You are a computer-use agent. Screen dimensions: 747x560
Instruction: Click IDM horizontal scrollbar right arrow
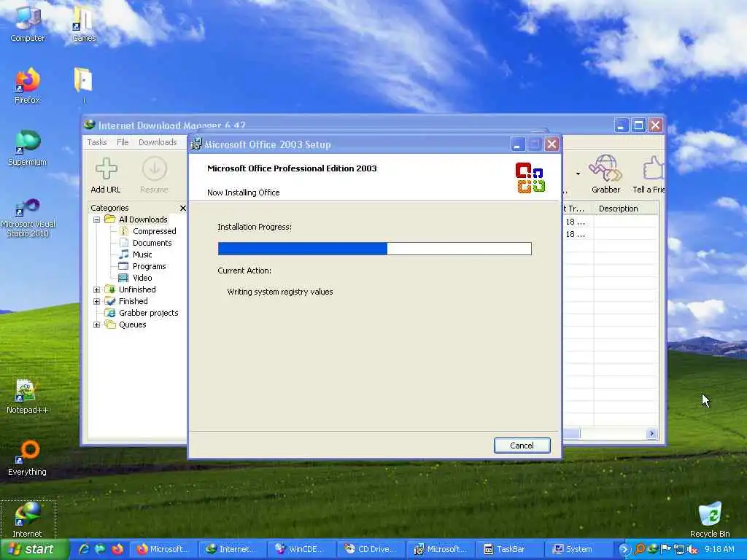click(x=651, y=433)
